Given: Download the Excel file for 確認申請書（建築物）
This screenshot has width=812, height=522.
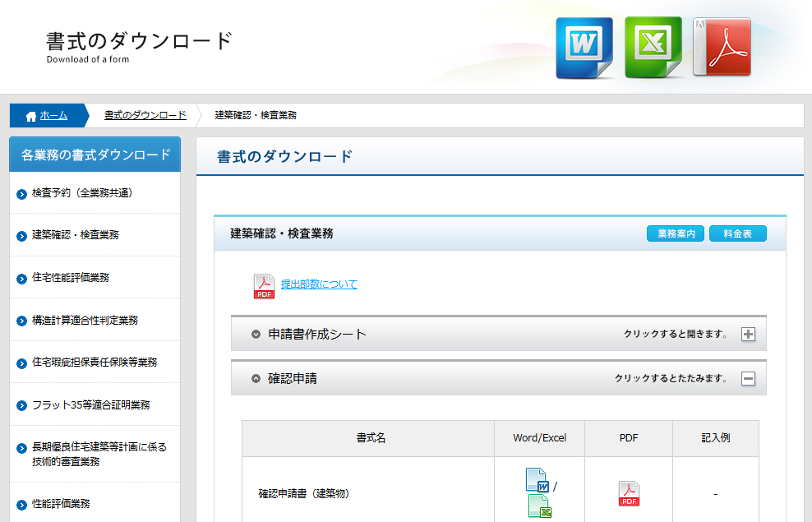Looking at the screenshot, I should click(x=539, y=506).
